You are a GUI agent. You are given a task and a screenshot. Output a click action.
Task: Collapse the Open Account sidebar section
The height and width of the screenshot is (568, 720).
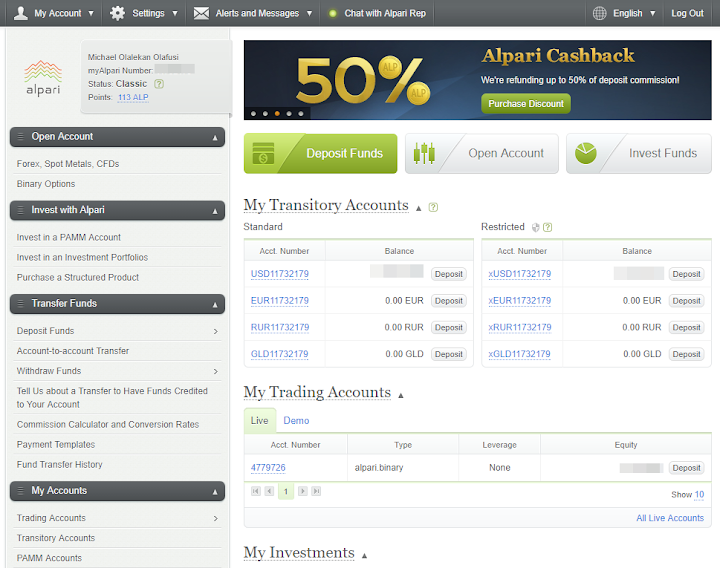(x=215, y=138)
